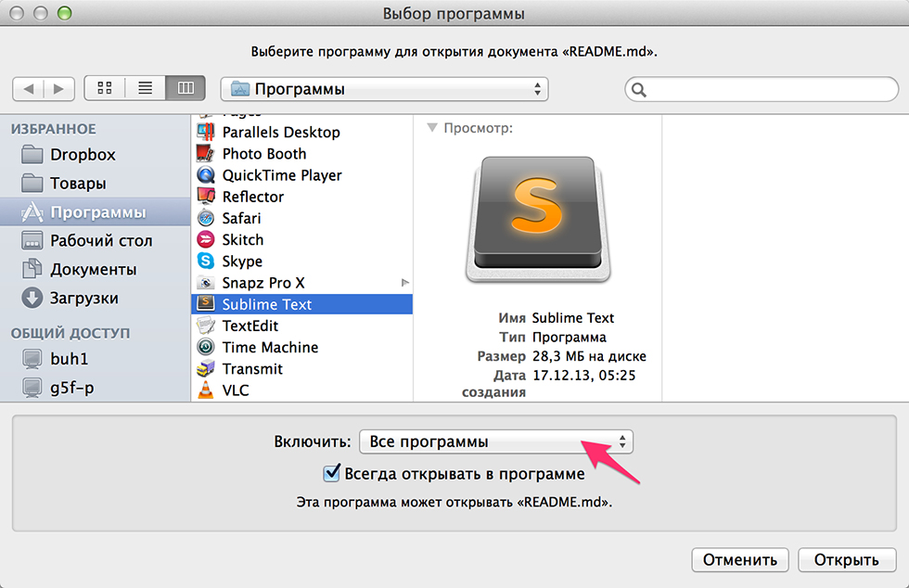This screenshot has height=588, width=909.
Task: Select Reflector in the list
Action: pyautogui.click(x=302, y=197)
